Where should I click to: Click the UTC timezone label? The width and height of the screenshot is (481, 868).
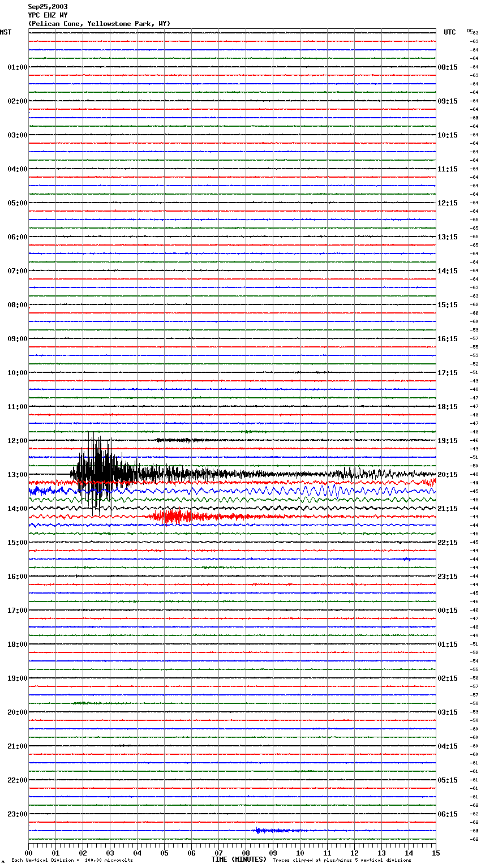(450, 32)
